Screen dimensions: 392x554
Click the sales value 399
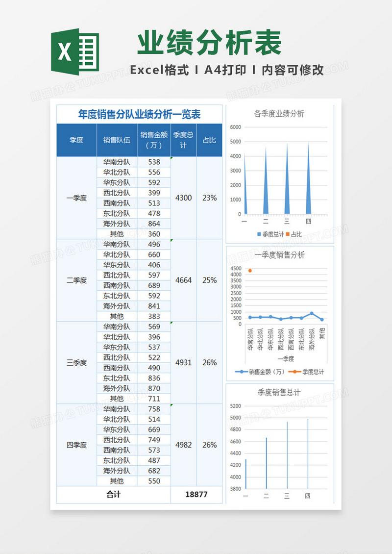pyautogui.click(x=154, y=193)
